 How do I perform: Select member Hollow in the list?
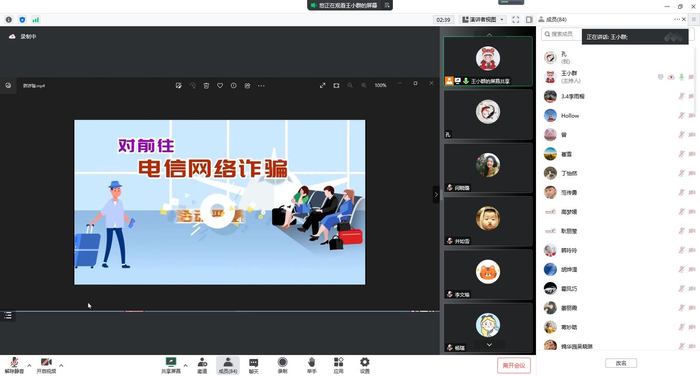(618, 116)
